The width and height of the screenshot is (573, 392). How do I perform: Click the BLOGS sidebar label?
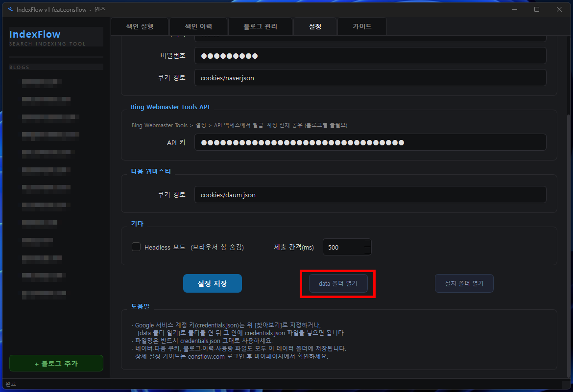tap(20, 67)
